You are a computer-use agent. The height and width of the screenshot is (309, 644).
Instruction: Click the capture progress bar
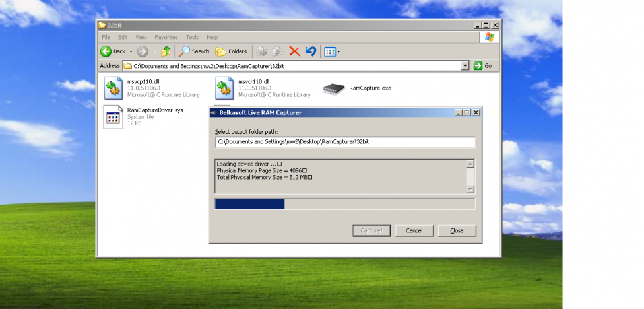click(x=344, y=203)
